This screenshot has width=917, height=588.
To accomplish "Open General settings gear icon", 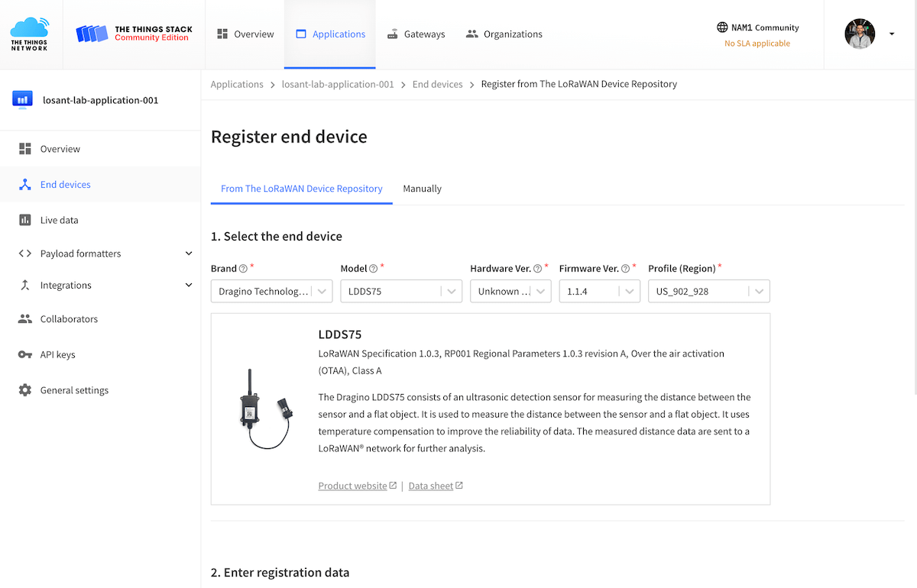I will (25, 390).
